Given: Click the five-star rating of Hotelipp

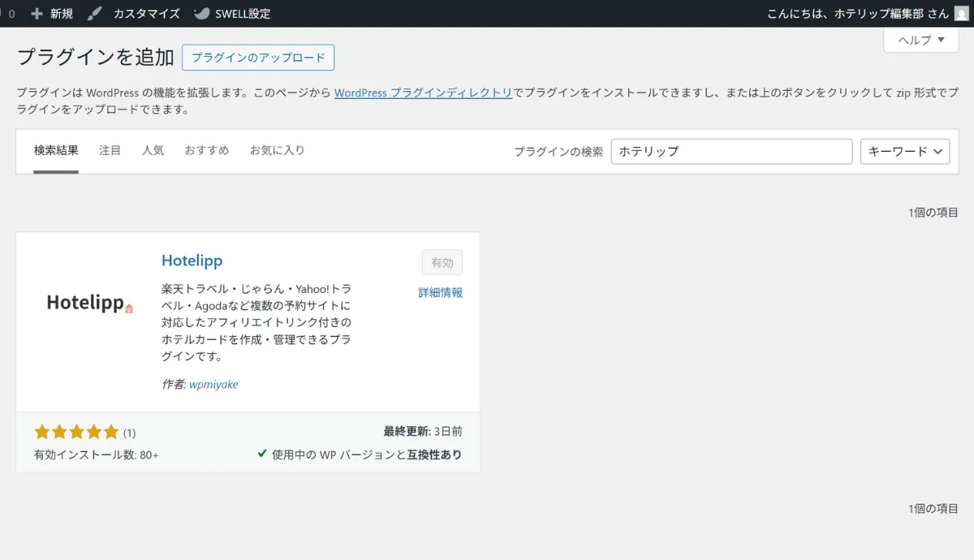Looking at the screenshot, I should (76, 432).
